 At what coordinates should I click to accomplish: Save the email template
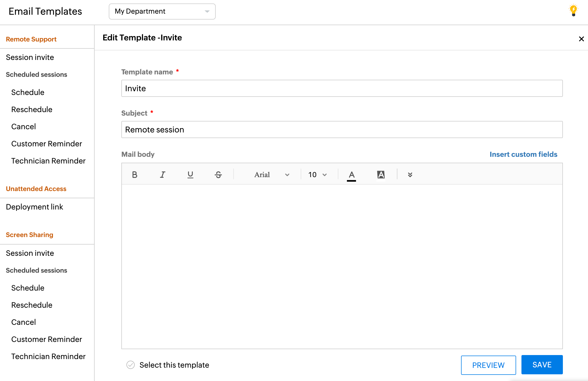[x=542, y=365]
